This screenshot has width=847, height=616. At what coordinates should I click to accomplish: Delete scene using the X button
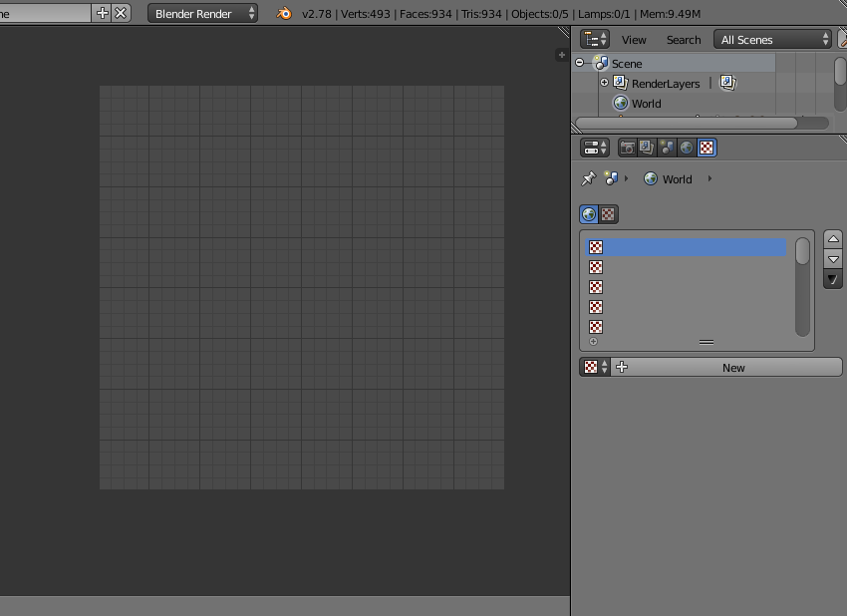(x=121, y=13)
